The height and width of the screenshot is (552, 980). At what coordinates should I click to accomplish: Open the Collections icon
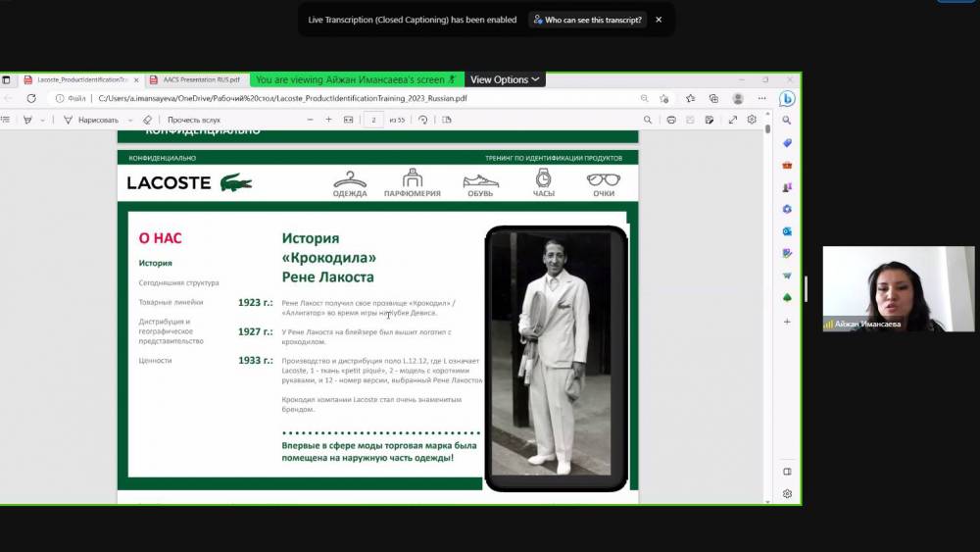pyautogui.click(x=713, y=98)
